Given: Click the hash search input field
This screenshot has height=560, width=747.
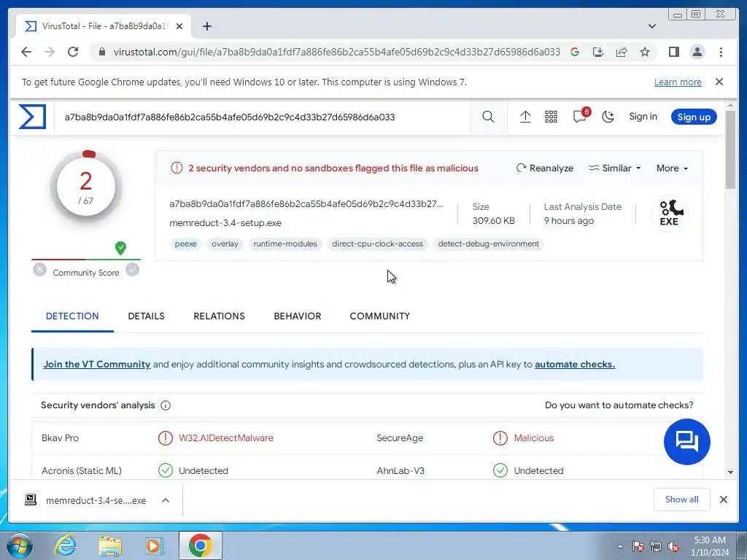Looking at the screenshot, I should point(262,117).
